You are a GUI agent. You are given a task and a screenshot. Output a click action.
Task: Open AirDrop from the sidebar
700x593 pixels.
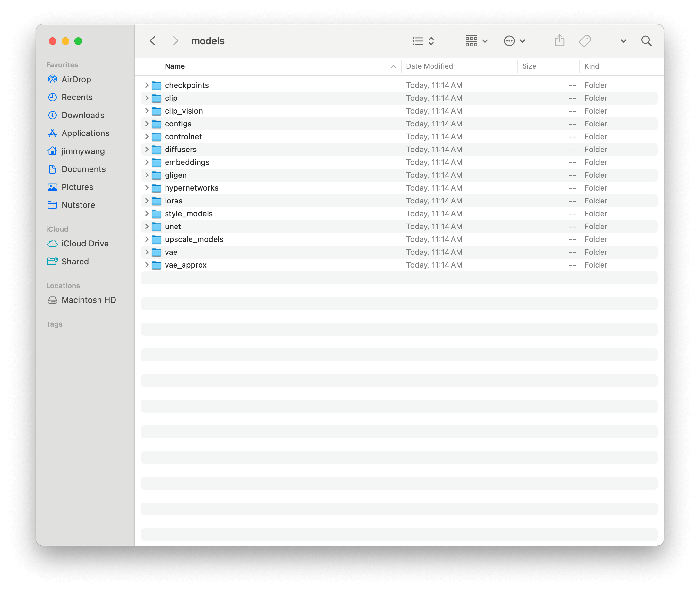click(x=76, y=79)
